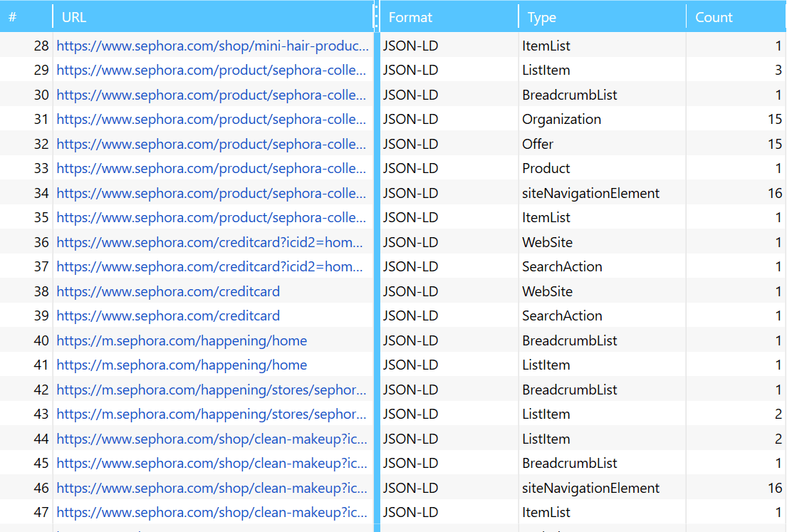The height and width of the screenshot is (532, 787).
Task: Select the count value 2 in row 43
Action: (x=736, y=414)
